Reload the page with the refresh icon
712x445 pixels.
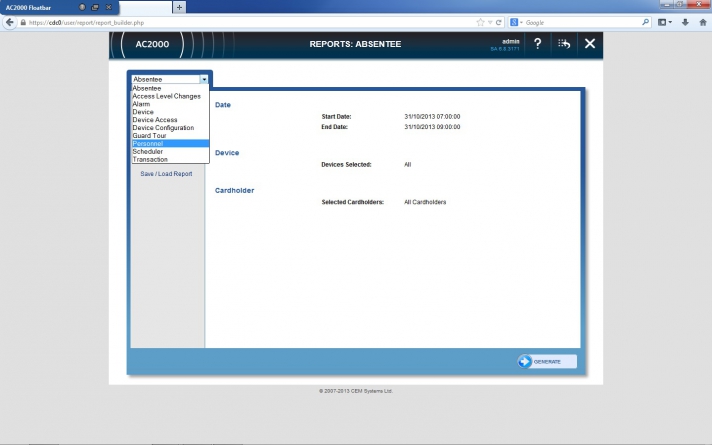pos(498,22)
